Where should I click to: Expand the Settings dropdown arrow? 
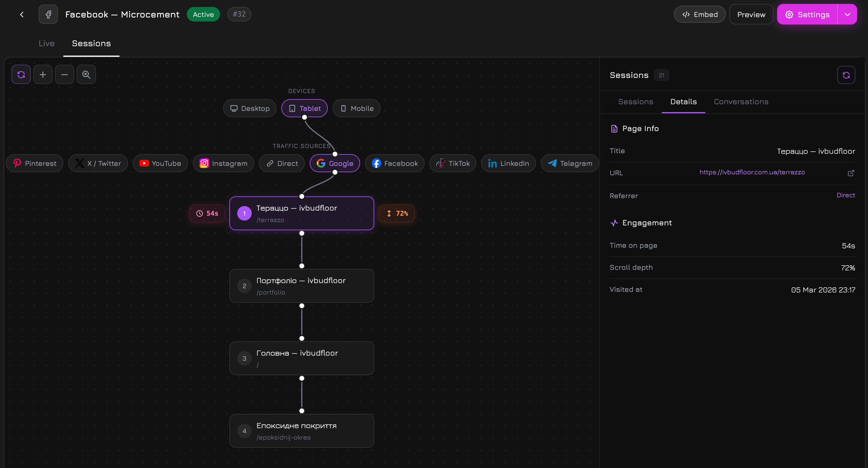847,15
